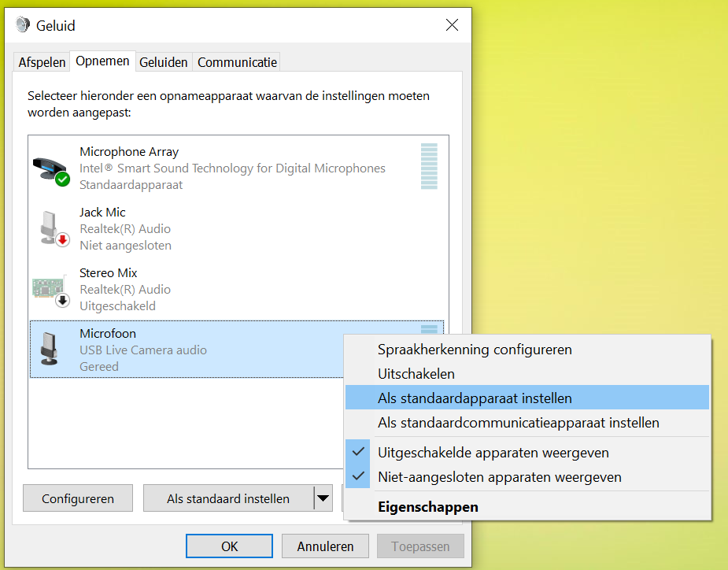Viewport: 728px width, 570px height.
Task: Expand the Als standaard instellen dropdown arrow
Action: coord(323,498)
